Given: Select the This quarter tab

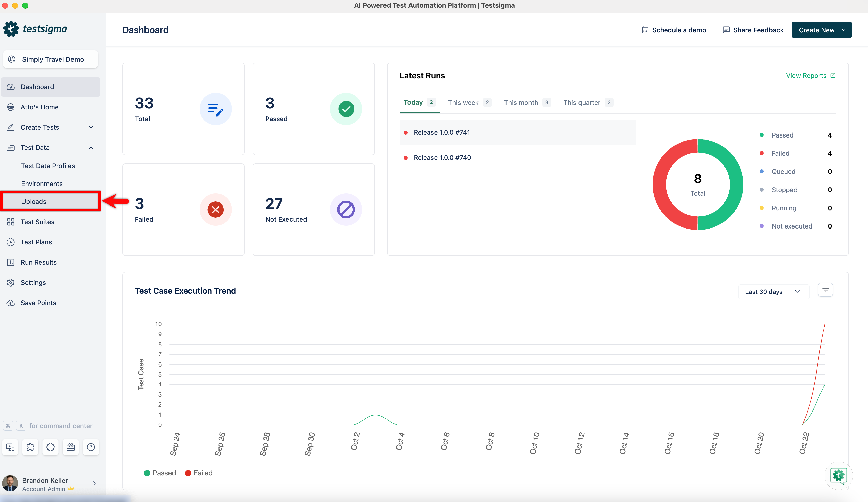Looking at the screenshot, I should [x=582, y=102].
